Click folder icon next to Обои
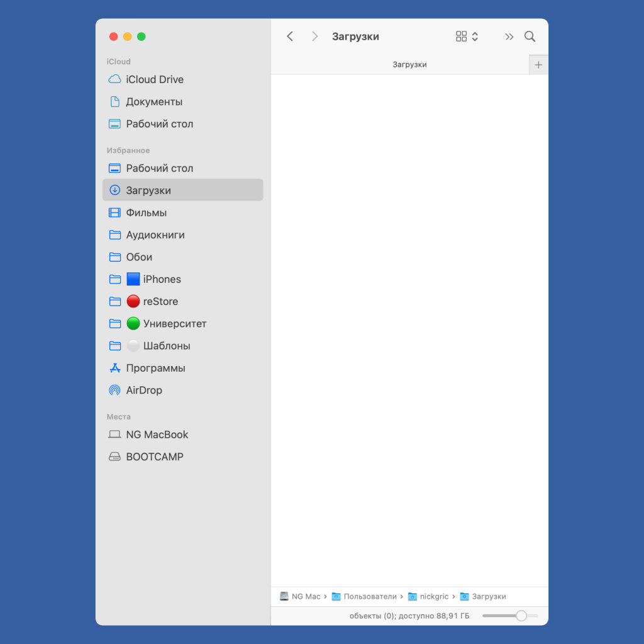644x644 pixels. [115, 257]
